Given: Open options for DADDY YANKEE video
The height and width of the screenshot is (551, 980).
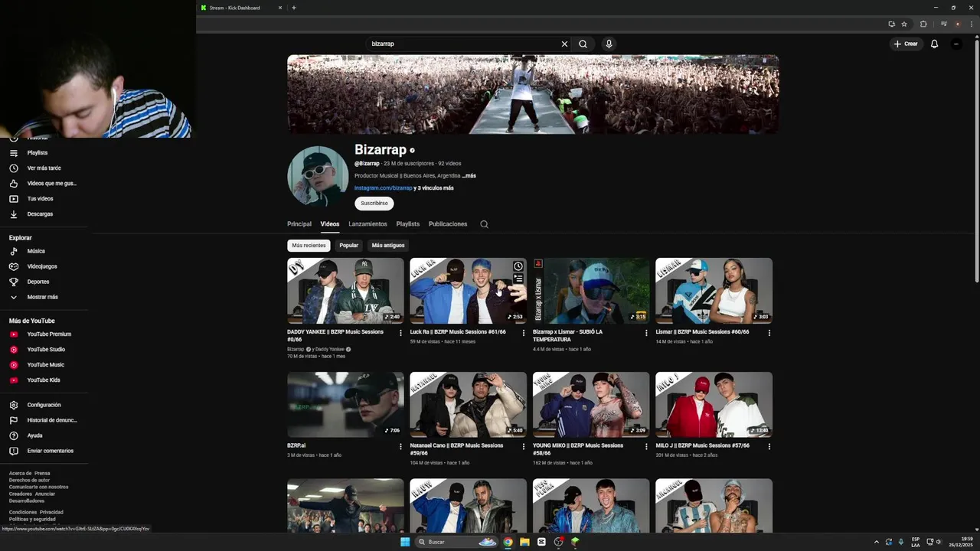Looking at the screenshot, I should point(400,333).
